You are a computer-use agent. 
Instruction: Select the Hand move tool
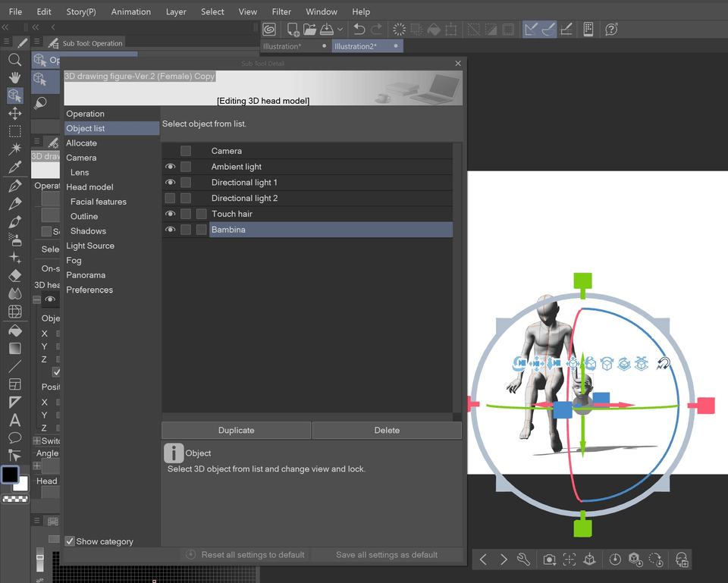[14, 77]
